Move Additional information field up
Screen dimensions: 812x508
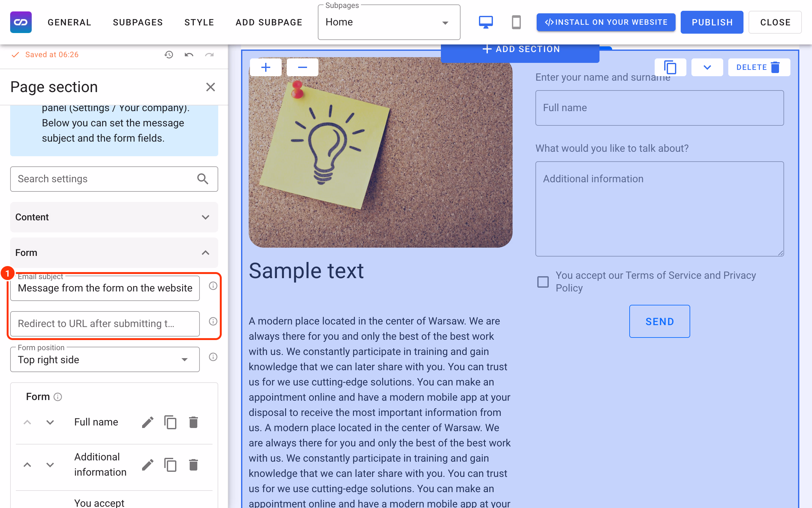(27, 465)
